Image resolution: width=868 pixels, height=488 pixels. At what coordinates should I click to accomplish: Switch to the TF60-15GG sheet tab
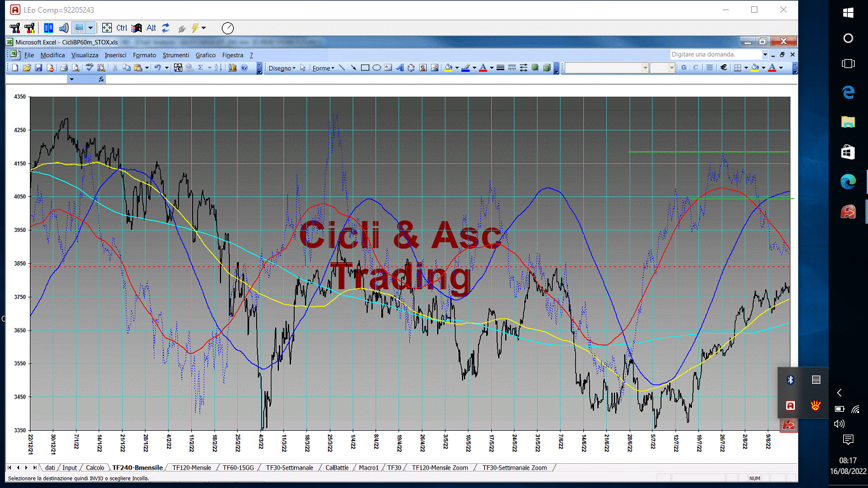(x=238, y=468)
